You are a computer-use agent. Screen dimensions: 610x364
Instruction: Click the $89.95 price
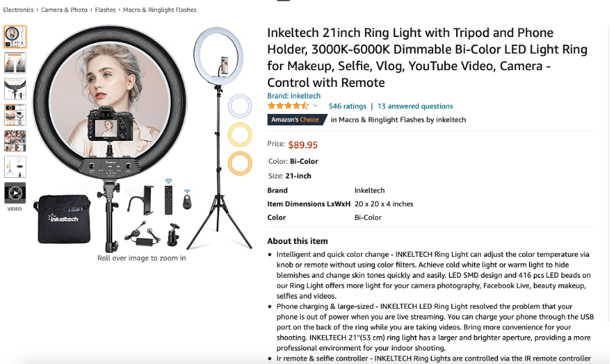click(x=303, y=145)
